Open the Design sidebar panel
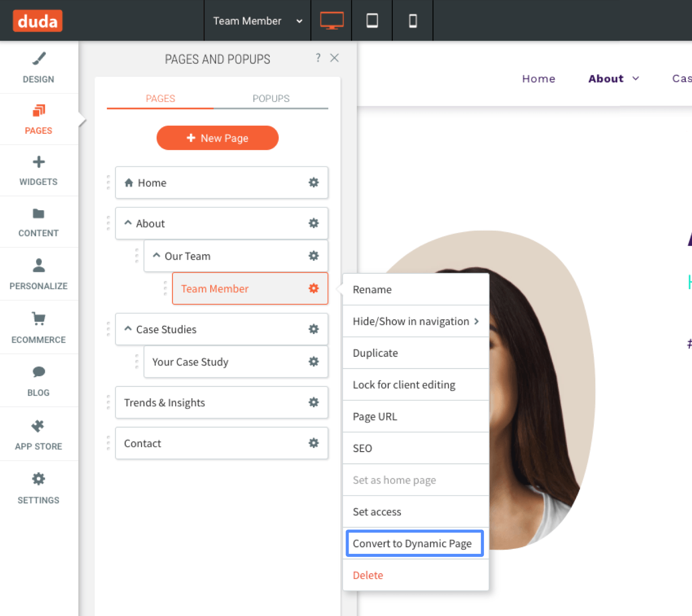Viewport: 692px width, 616px height. 39,68
